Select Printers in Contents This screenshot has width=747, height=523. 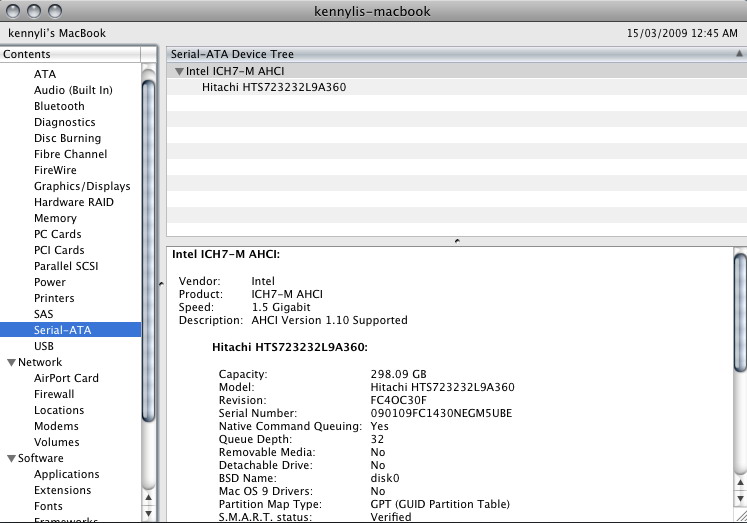(x=54, y=298)
